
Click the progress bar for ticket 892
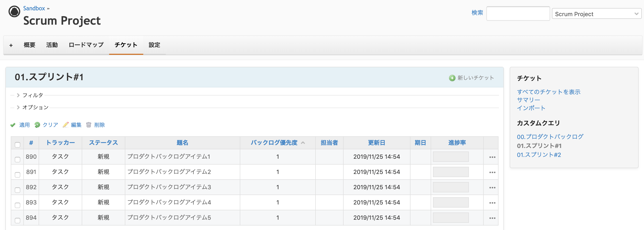click(x=451, y=187)
